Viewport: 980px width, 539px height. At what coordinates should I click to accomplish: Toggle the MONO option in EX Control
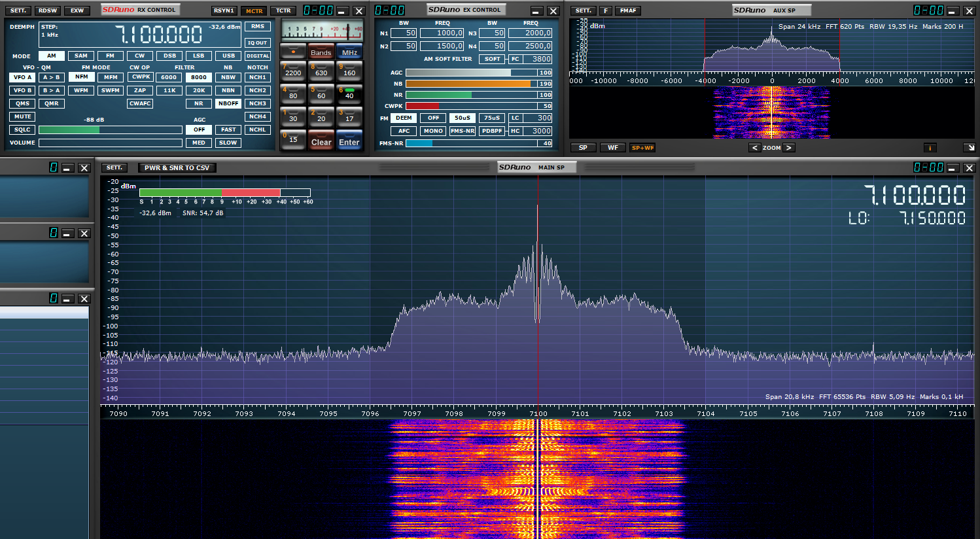point(433,131)
